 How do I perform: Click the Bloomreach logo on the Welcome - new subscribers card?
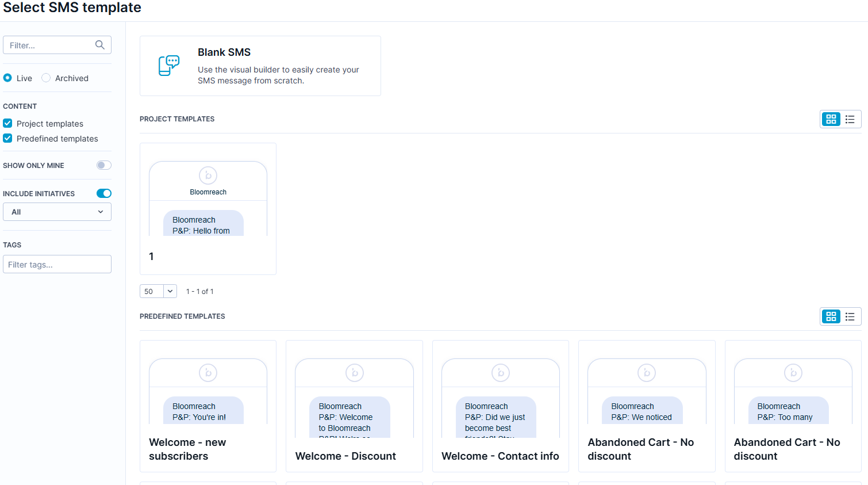point(208,373)
